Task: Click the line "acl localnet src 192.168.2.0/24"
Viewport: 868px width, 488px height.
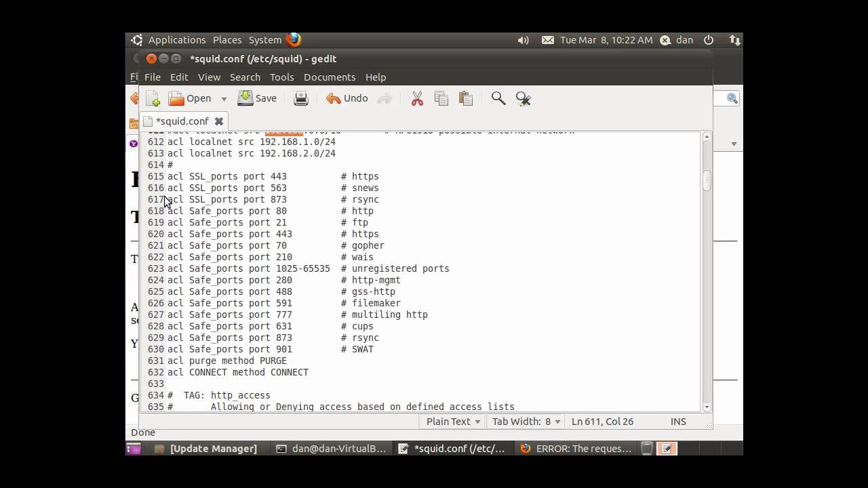Action: 252,153
